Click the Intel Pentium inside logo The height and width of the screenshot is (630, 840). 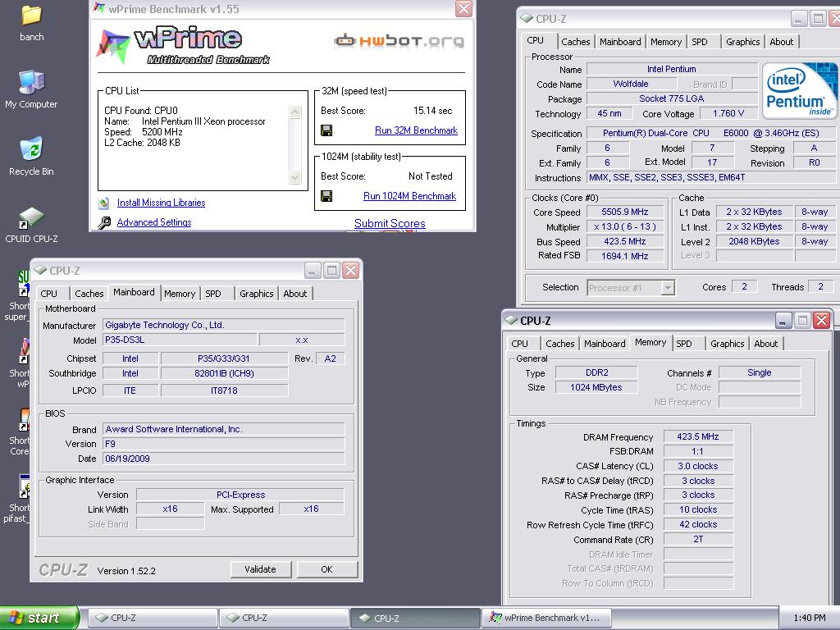point(799,90)
